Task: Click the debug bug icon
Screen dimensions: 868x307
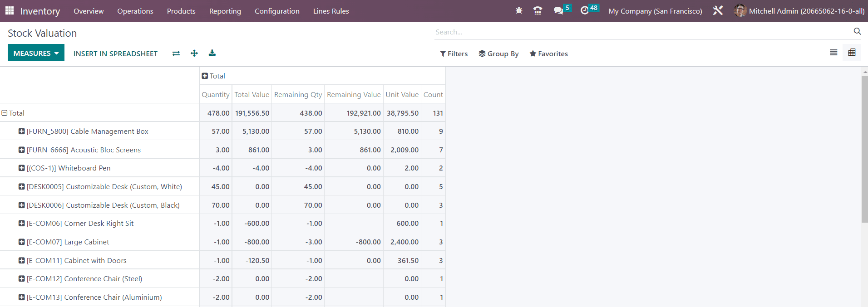Action: (519, 11)
